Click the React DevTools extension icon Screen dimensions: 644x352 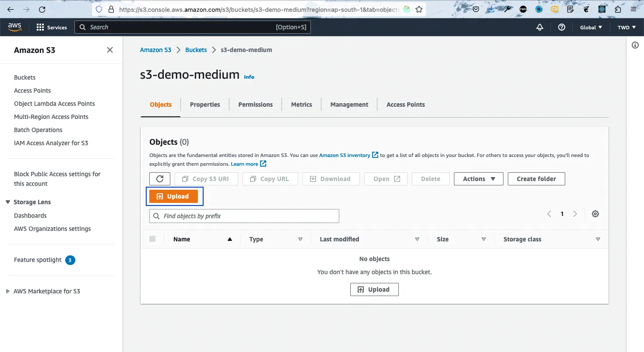(x=602, y=9)
